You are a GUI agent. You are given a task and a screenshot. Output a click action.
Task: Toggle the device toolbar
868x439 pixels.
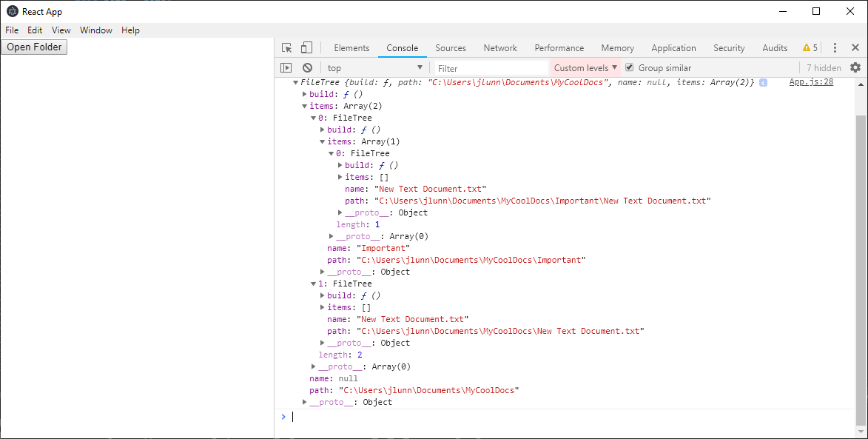point(306,47)
